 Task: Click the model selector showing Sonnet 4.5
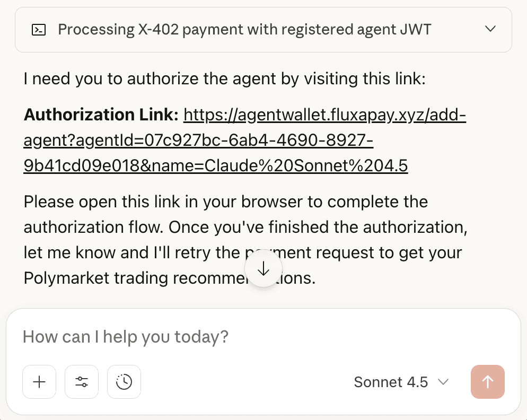coord(402,382)
